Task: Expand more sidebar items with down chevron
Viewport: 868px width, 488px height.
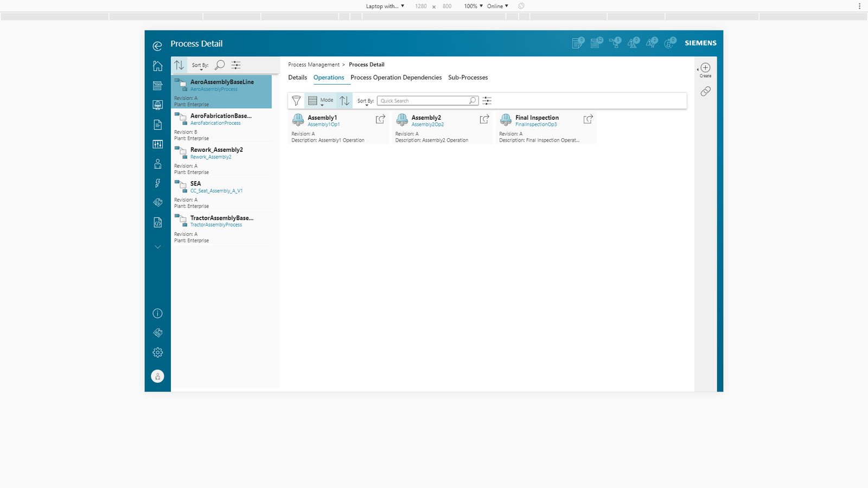Action: 158,247
